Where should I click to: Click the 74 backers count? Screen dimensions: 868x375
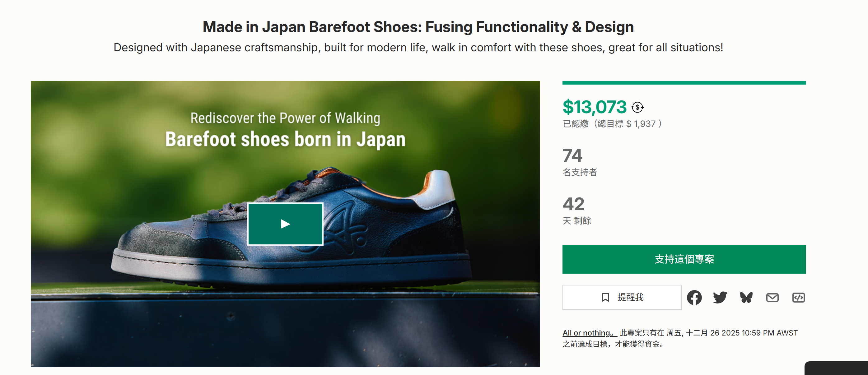point(572,156)
